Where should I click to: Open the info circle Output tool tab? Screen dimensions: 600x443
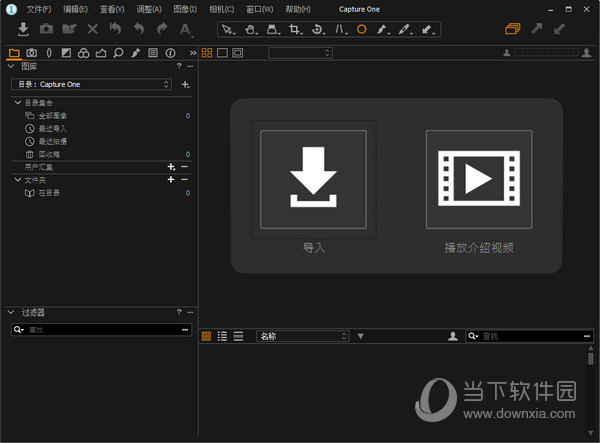[170, 53]
